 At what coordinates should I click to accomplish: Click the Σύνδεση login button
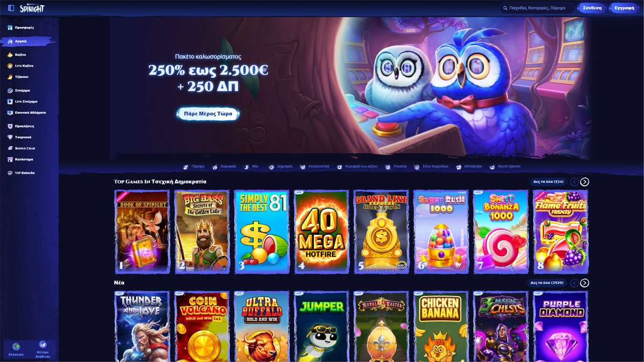[x=592, y=8]
